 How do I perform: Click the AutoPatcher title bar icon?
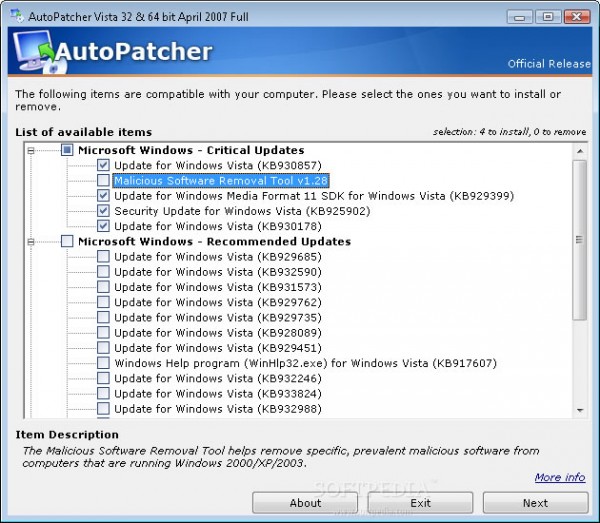[x=17, y=16]
